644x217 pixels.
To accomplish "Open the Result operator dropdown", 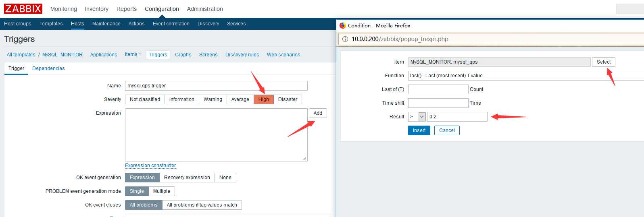I will coord(417,117).
